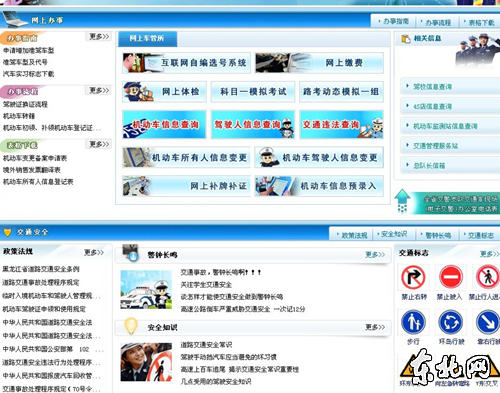Switch to the 警钟长鸣 tab in 交通安全 bar
500x393 pixels.
click(438, 235)
